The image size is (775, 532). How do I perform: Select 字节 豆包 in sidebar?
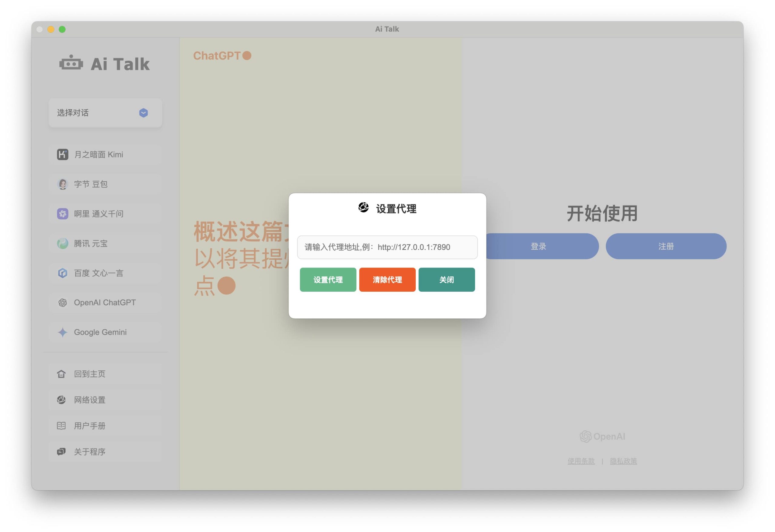[105, 184]
